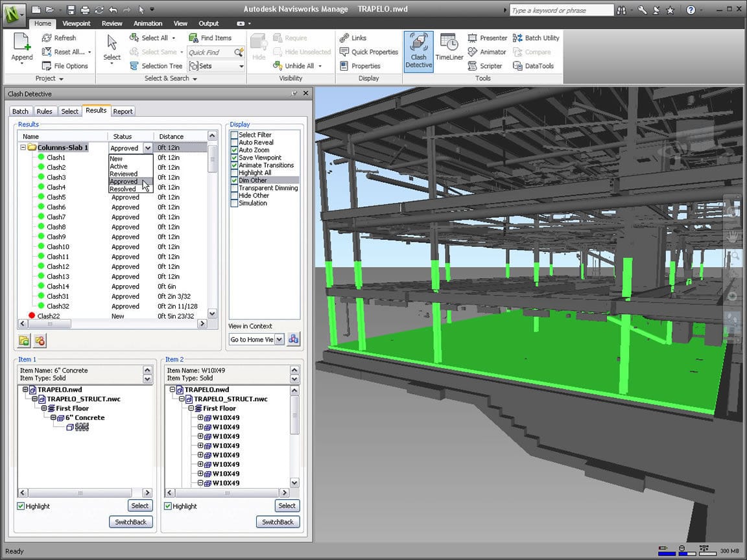Launch the TimeLiner tool
Image resolution: width=747 pixels, height=560 pixels.
(x=449, y=47)
